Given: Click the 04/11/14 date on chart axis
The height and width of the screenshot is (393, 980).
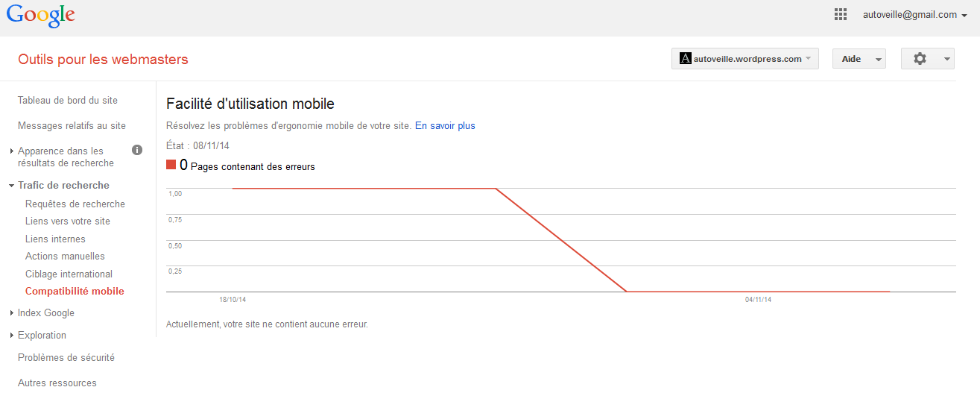Looking at the screenshot, I should point(758,300).
